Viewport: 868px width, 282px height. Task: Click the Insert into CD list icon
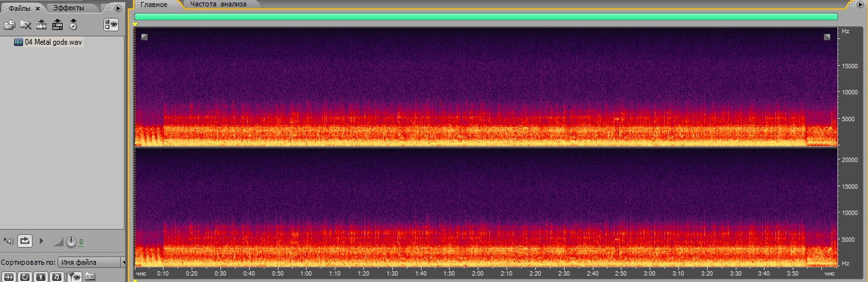[73, 25]
